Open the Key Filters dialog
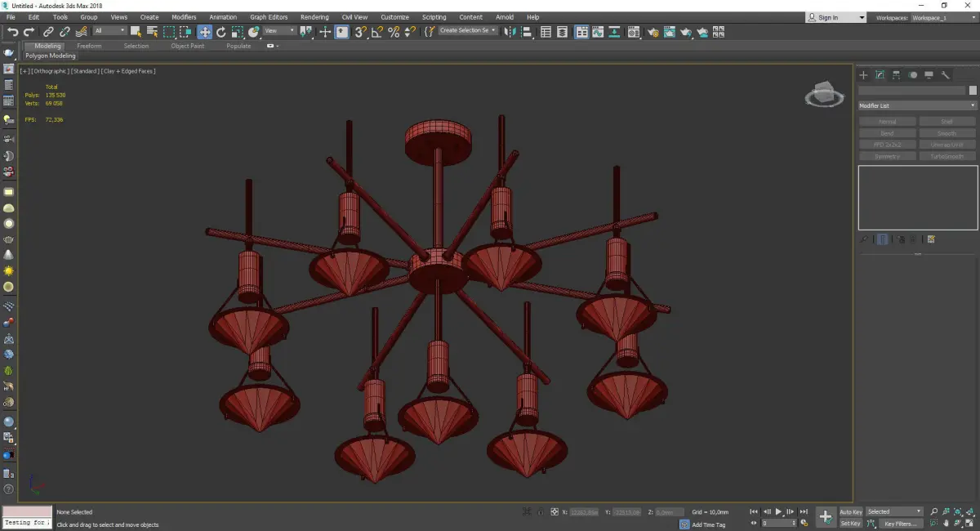The height and width of the screenshot is (531, 980). point(899,524)
